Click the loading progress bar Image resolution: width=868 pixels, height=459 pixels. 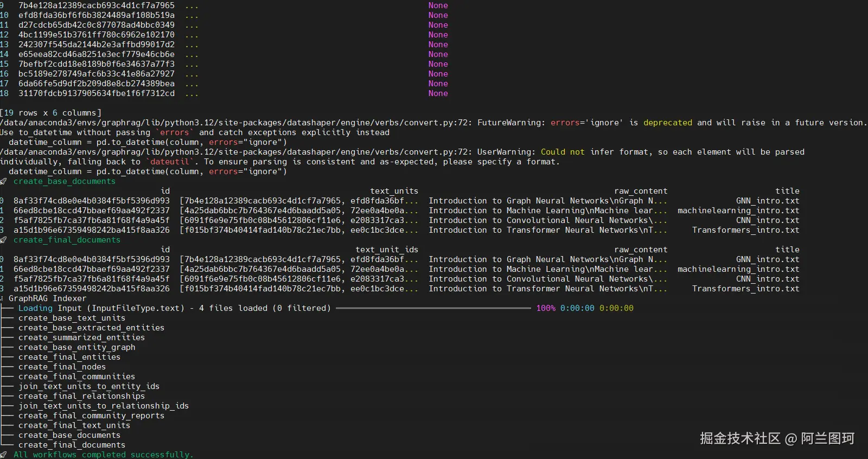(433, 308)
